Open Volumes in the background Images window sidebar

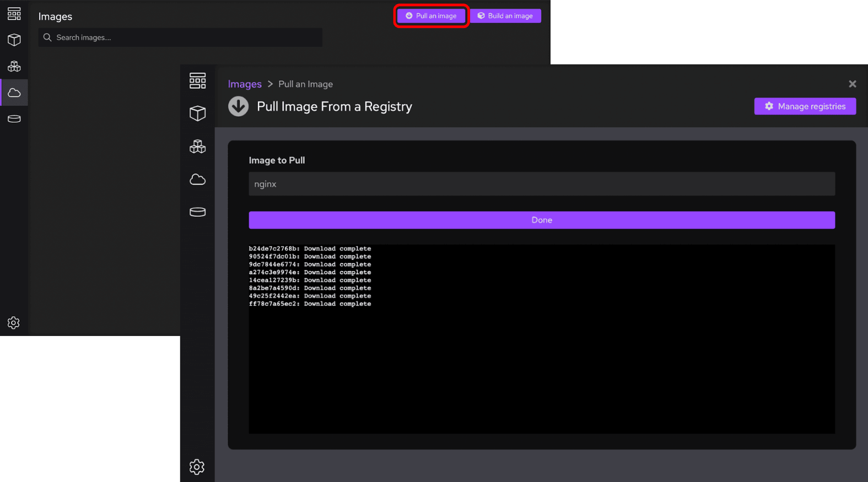point(14,119)
